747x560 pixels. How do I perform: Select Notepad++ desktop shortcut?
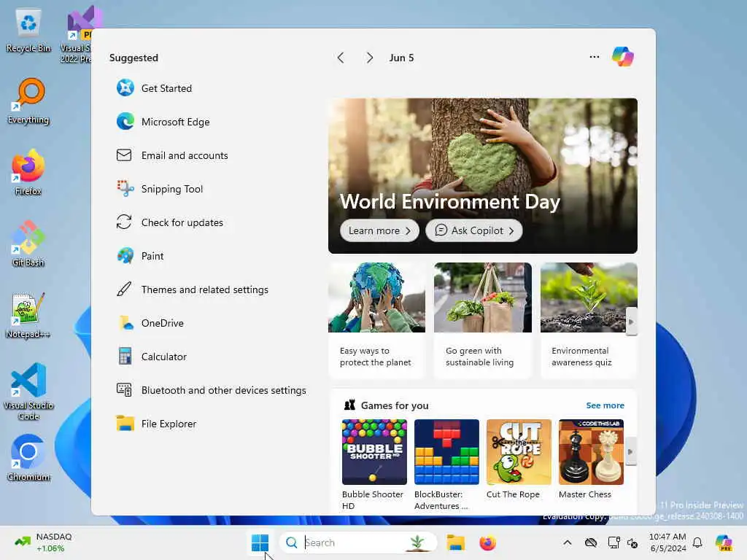pyautogui.click(x=28, y=315)
